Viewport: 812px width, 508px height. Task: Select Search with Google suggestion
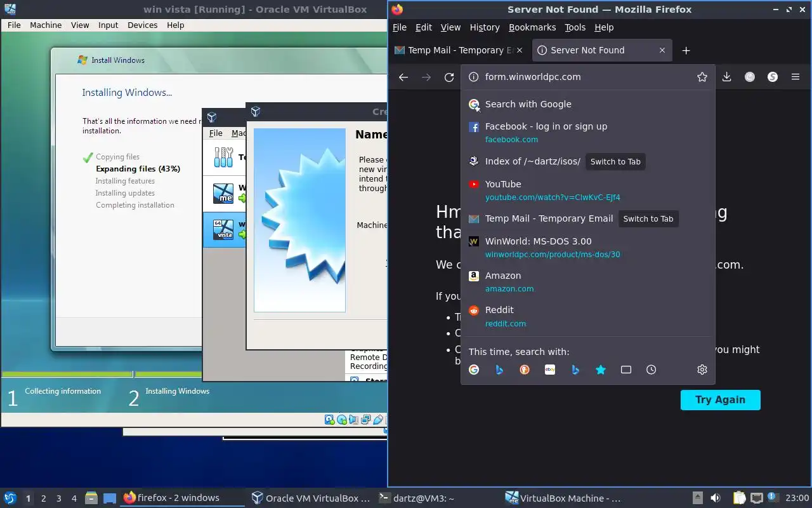587,104
